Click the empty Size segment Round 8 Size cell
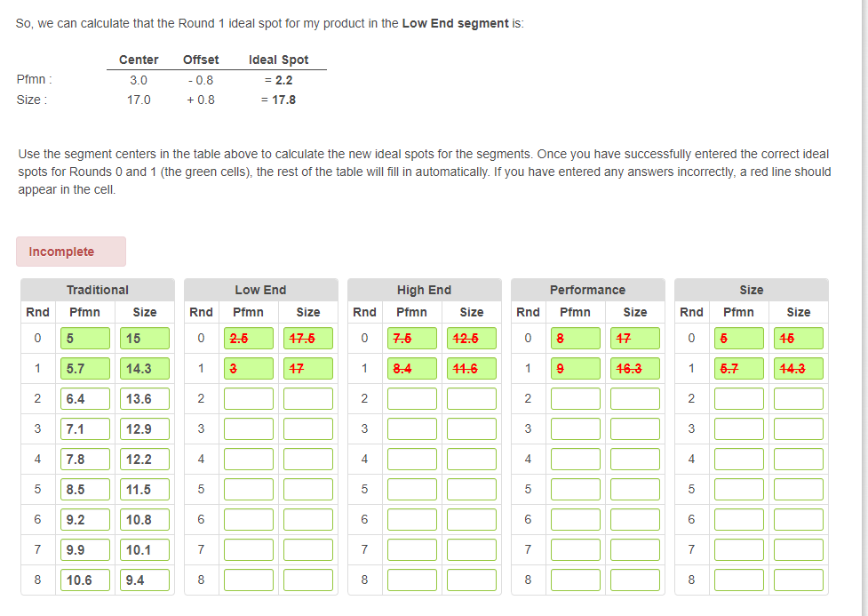The image size is (868, 616). tap(798, 580)
